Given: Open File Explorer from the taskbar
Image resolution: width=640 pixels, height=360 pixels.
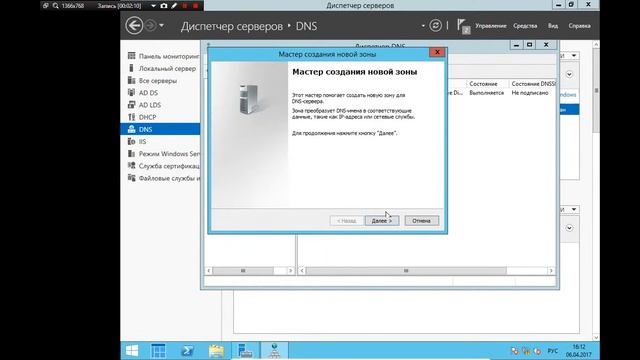Looking at the screenshot, I should click(216, 351).
